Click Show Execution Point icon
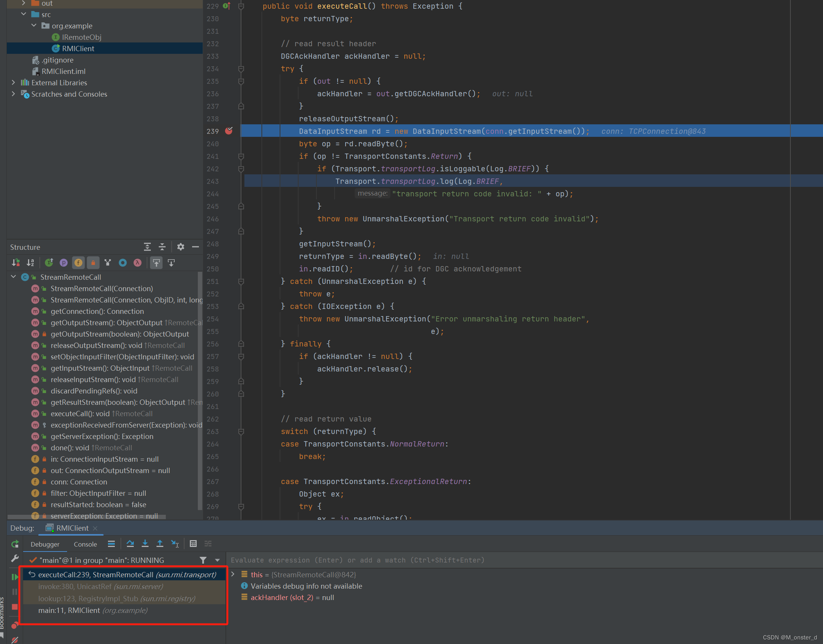This screenshot has height=644, width=823. point(111,544)
